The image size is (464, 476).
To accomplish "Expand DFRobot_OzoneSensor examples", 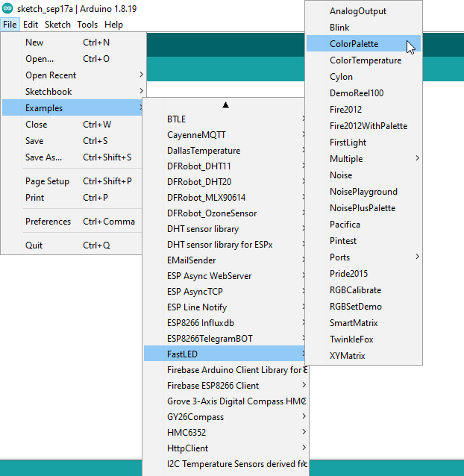I will [x=225, y=213].
